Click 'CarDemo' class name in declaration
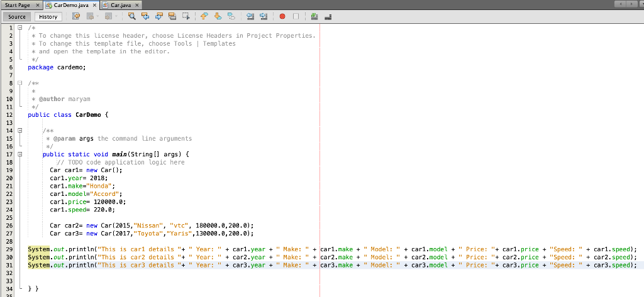This screenshot has height=297, width=644. click(x=88, y=115)
